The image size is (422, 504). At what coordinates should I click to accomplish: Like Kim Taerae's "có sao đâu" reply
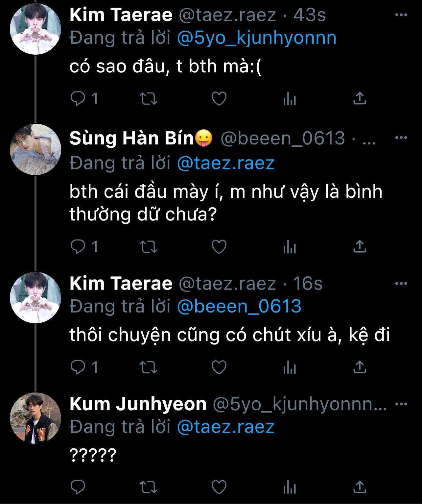[x=219, y=98]
